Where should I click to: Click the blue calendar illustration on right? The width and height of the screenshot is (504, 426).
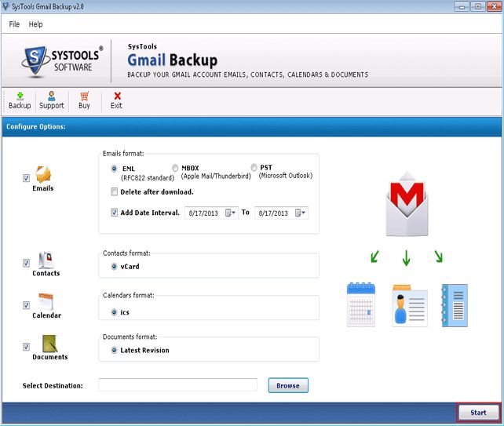point(361,304)
